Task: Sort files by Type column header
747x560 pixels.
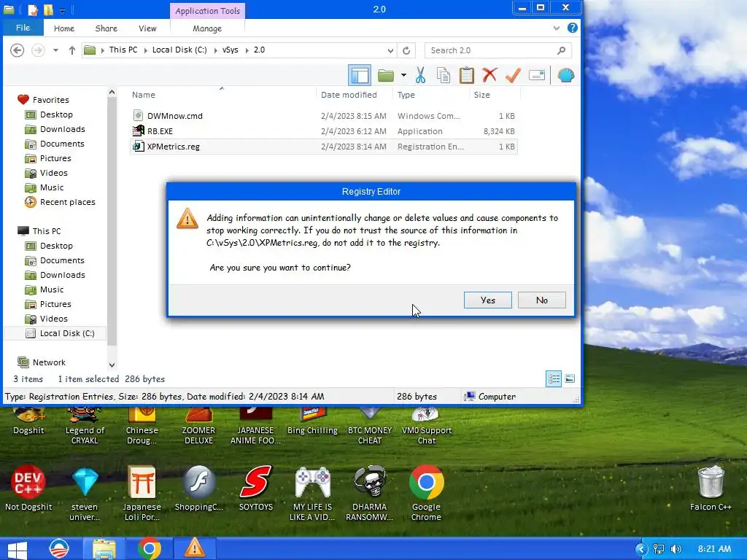Action: pos(406,95)
